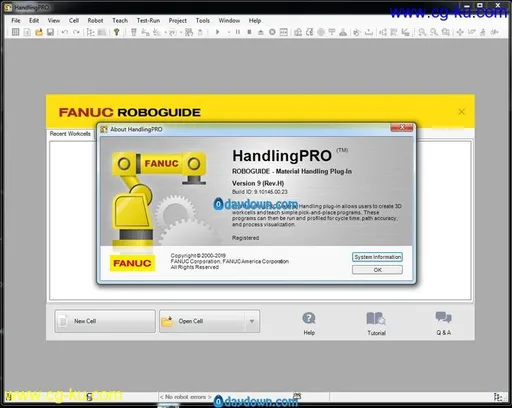Screen dimensions: 512x408
Task: Click the Open Cell button
Action: 202,321
